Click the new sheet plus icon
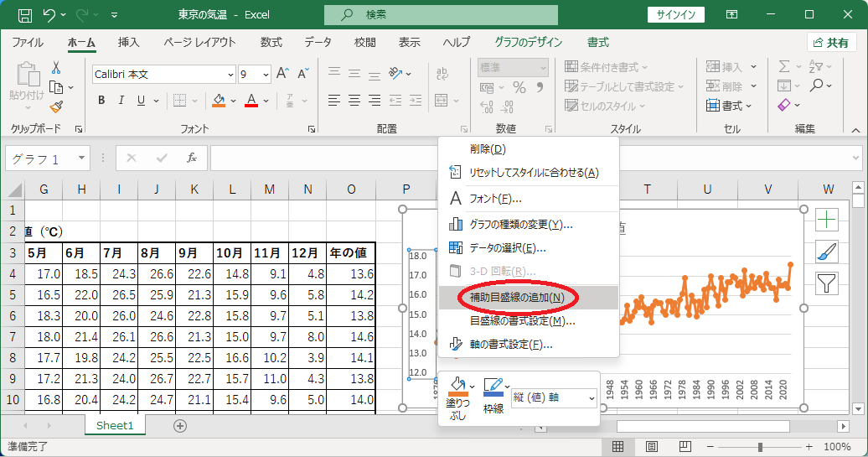Screen dimensions: 868x457 point(180,426)
